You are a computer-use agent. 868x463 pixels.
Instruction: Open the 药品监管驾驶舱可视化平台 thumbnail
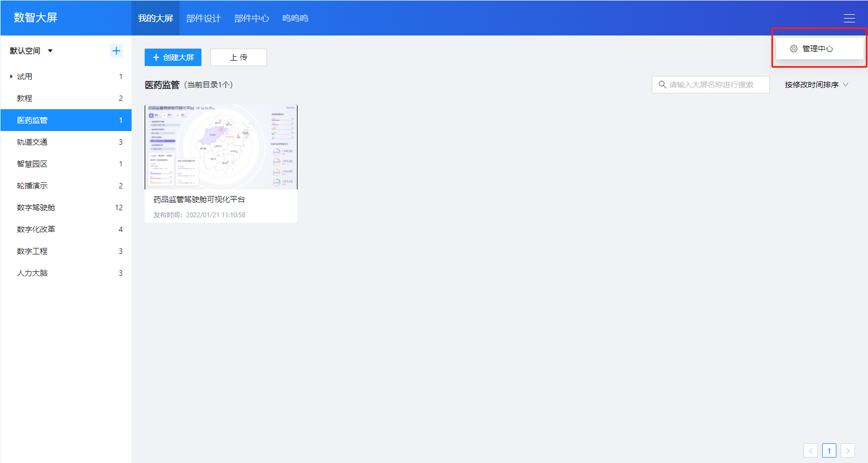[x=221, y=147]
